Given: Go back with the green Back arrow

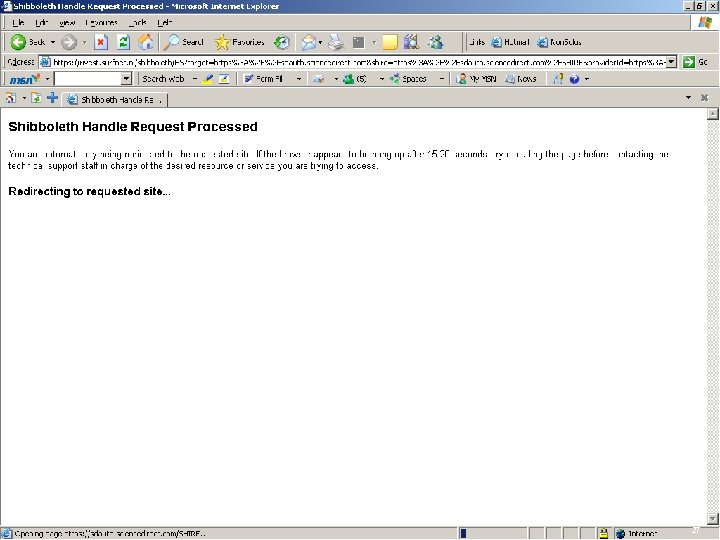Looking at the screenshot, I should pos(28,42).
